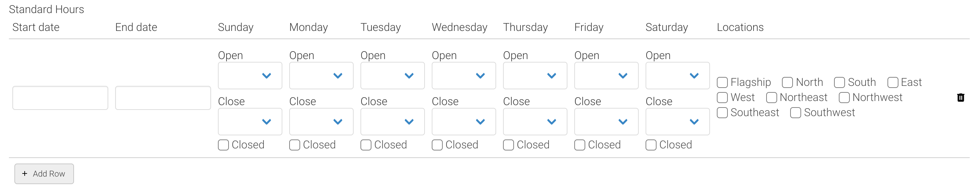Delete the row using trash icon

pos(960,98)
